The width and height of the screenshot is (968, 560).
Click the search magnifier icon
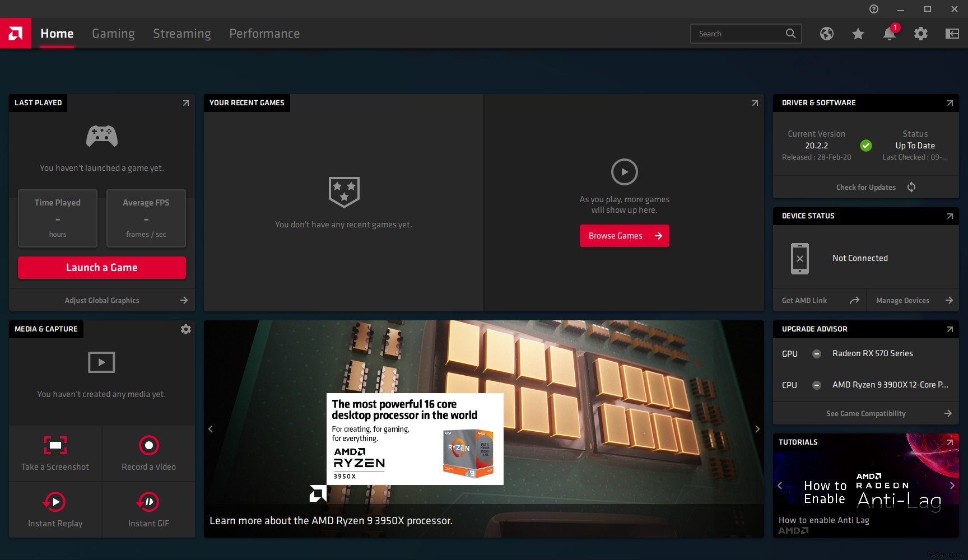[x=790, y=34]
